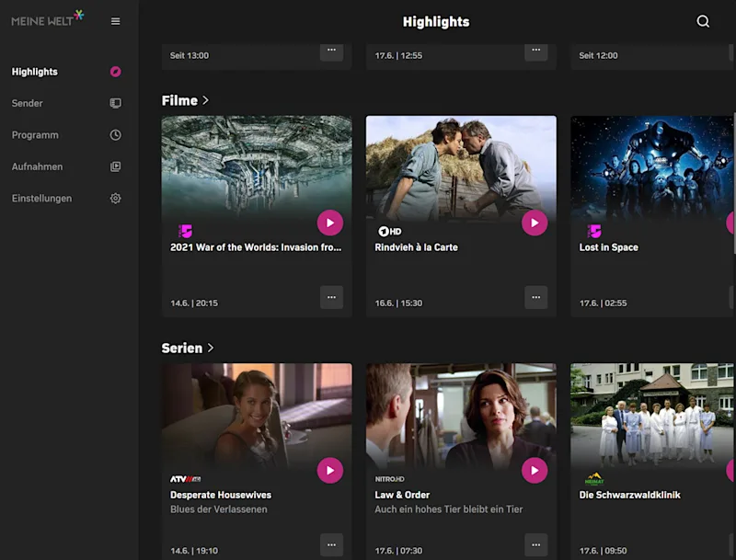Click the Aufnahmen recordings icon
The image size is (736, 560).
click(x=116, y=166)
